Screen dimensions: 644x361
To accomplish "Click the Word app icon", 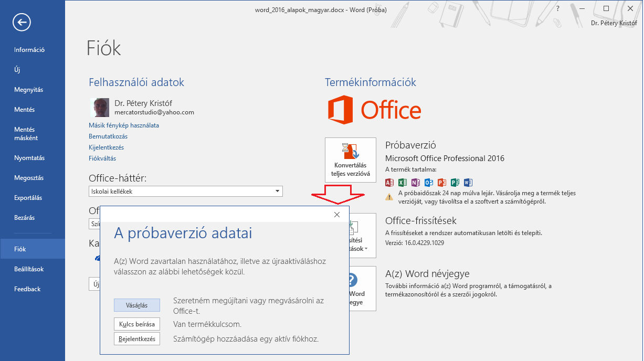I will (x=468, y=183).
